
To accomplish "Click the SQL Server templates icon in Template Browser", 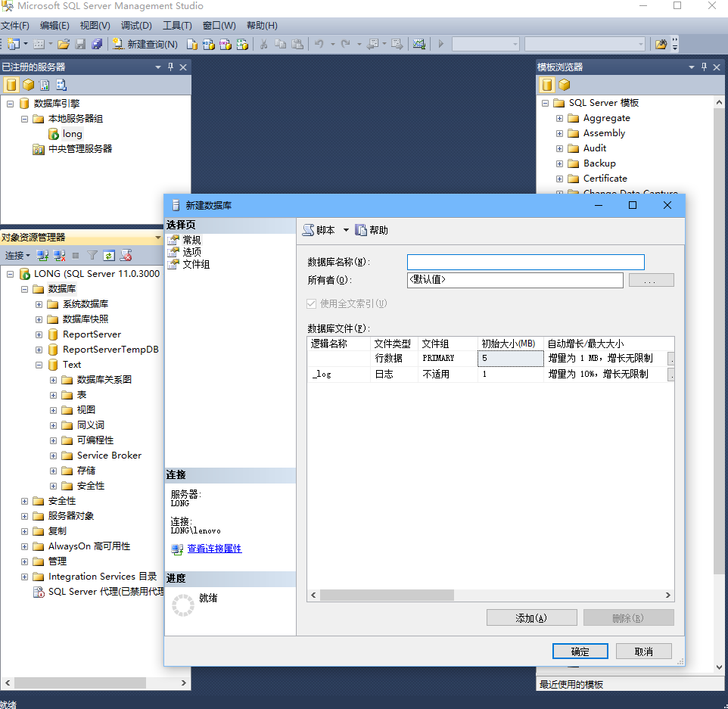I will (547, 85).
